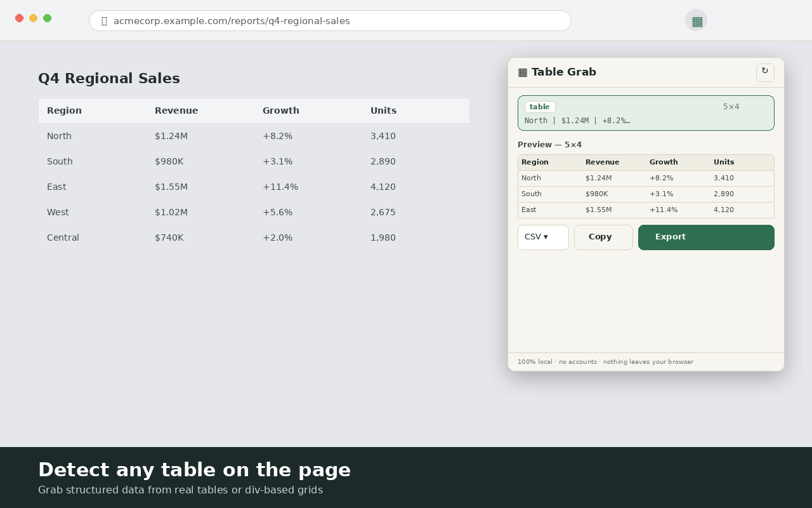This screenshot has width=812, height=508.
Task: Click $1.24M in the preview table
Action: point(598,178)
